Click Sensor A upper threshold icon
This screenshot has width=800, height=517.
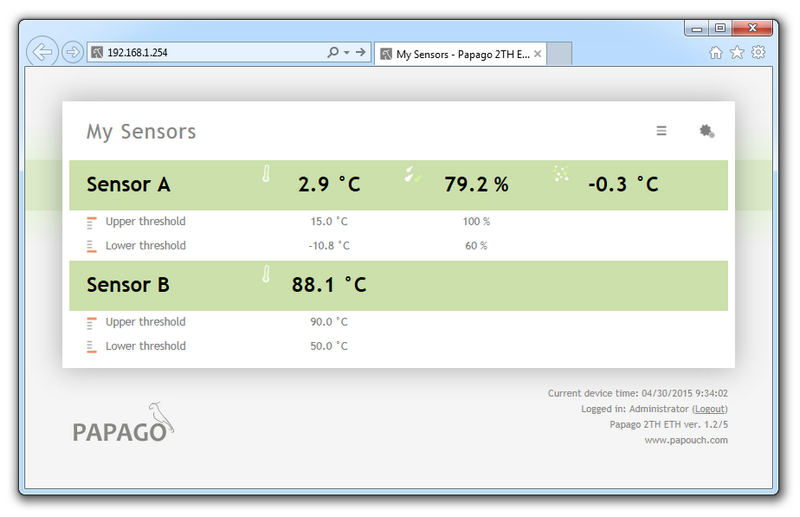(x=92, y=222)
